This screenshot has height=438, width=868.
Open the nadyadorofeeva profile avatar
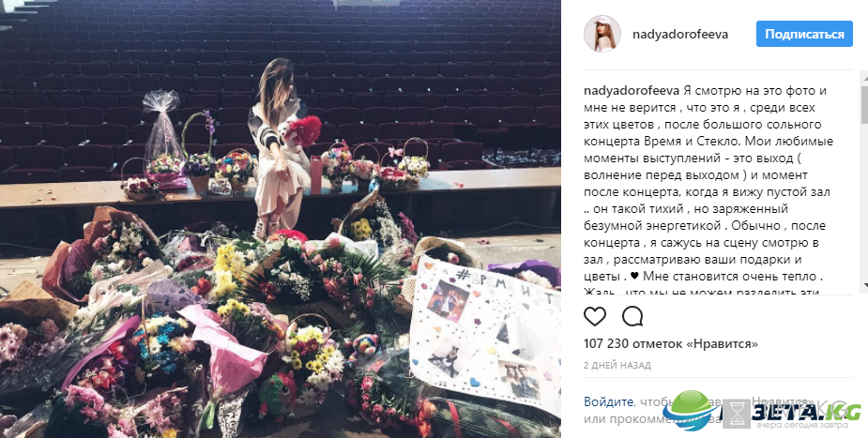602,34
